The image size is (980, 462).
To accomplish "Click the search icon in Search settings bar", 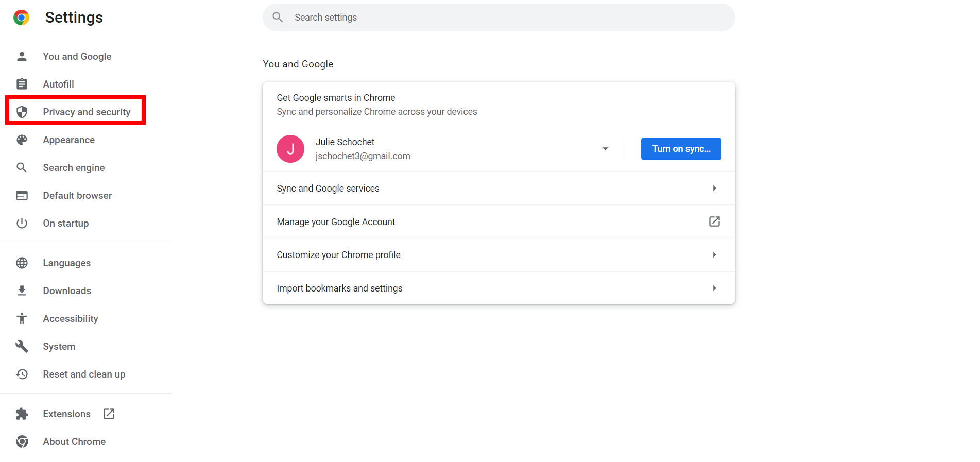I will coord(278,17).
